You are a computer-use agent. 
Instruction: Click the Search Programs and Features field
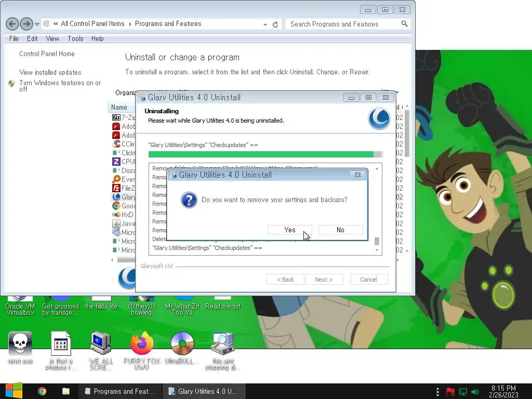point(343,24)
